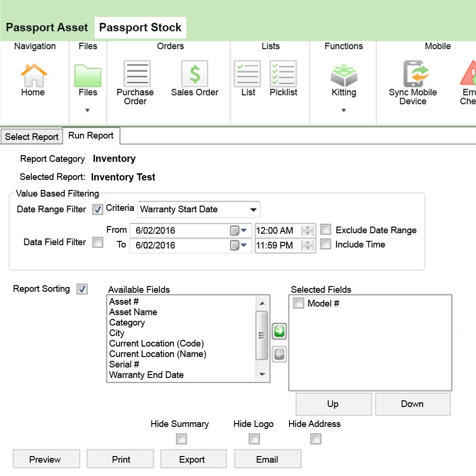Check the Model # selected field
Screen dimensions: 476x476
tap(298, 303)
